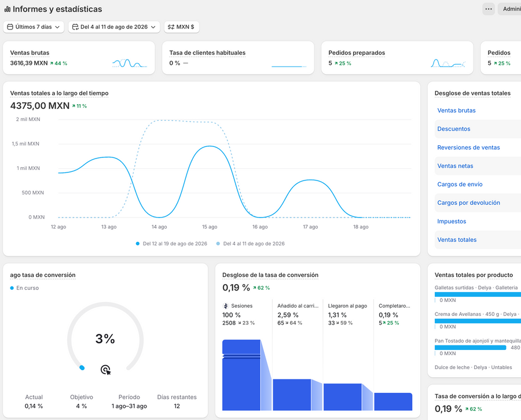Click the 15 ago axis label
521x420 pixels.
click(210, 227)
